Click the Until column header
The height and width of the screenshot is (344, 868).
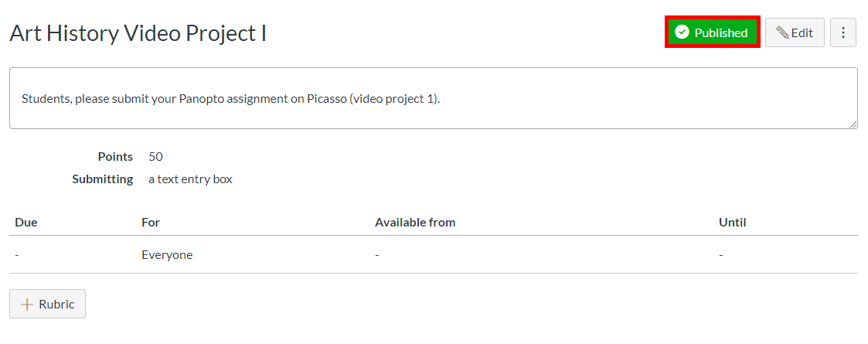733,223
